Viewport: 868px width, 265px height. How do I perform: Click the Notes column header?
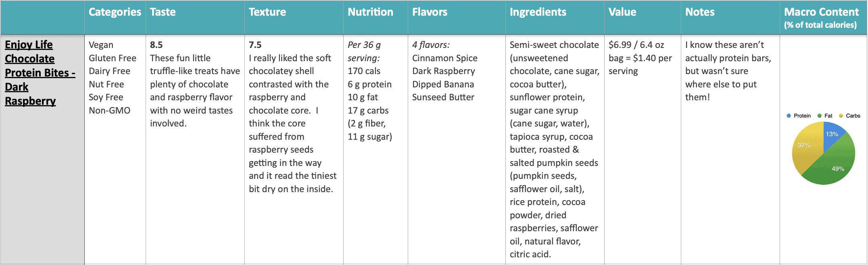pyautogui.click(x=700, y=12)
